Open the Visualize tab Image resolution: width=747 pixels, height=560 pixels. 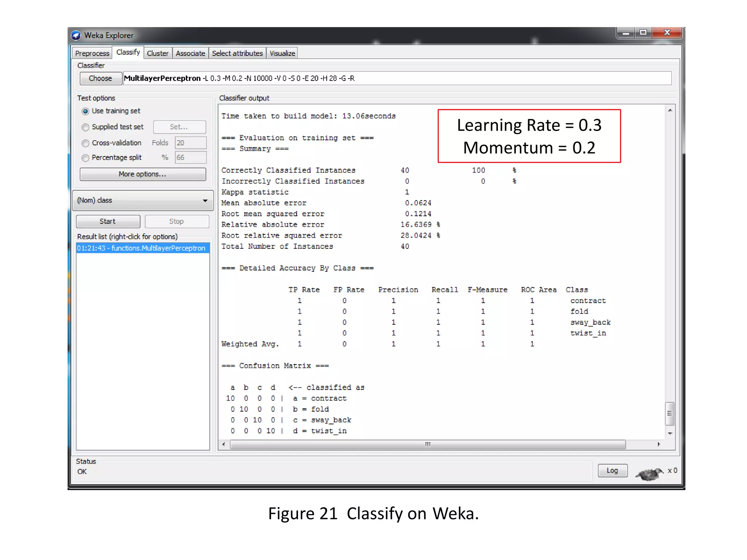[x=282, y=54]
